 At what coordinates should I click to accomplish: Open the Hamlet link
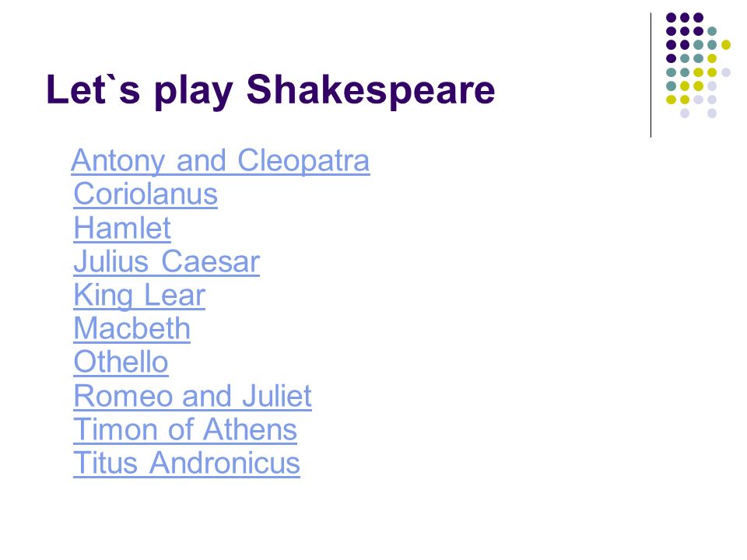[x=122, y=228]
